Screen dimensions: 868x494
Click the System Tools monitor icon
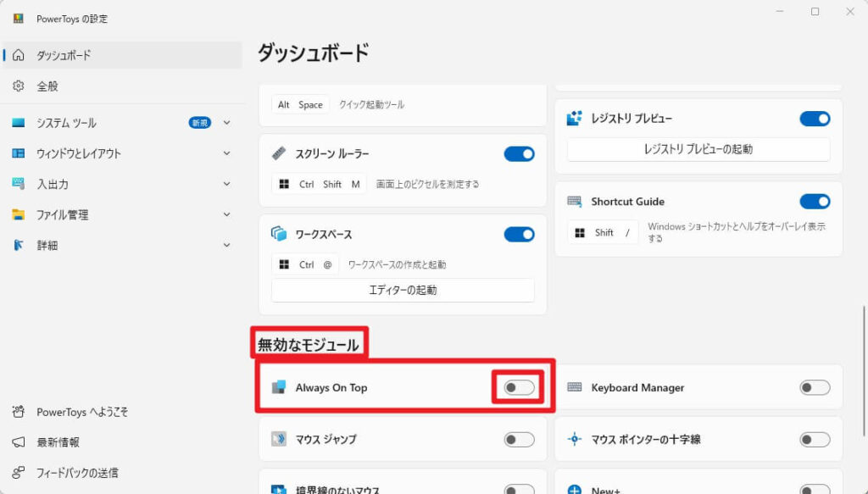19,122
